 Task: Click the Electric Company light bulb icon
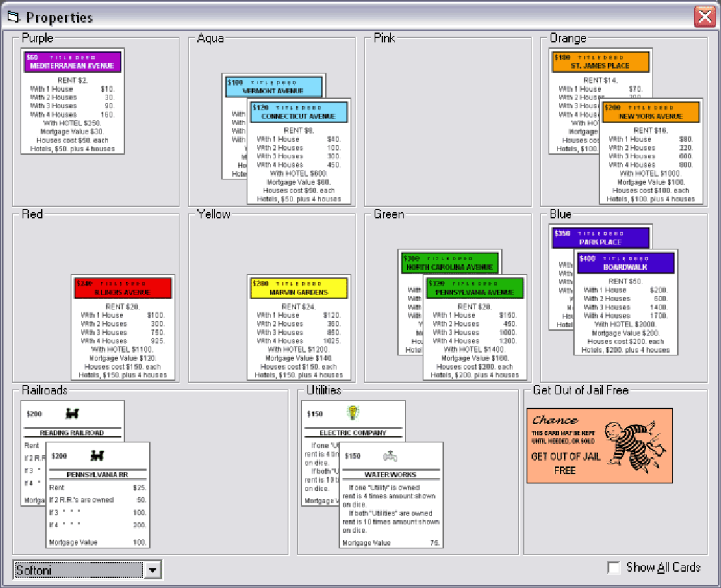point(352,413)
